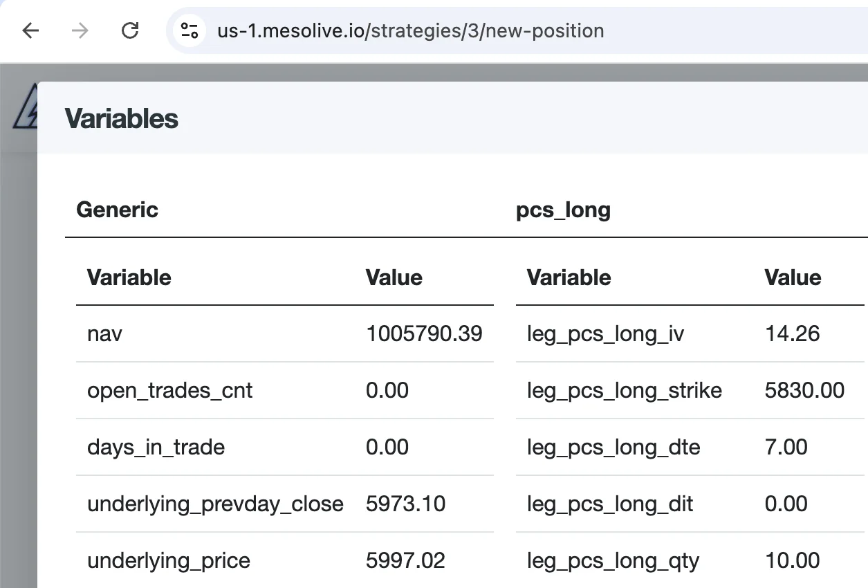Click the open_trades_cnt variable name
The image size is (868, 588).
(169, 390)
